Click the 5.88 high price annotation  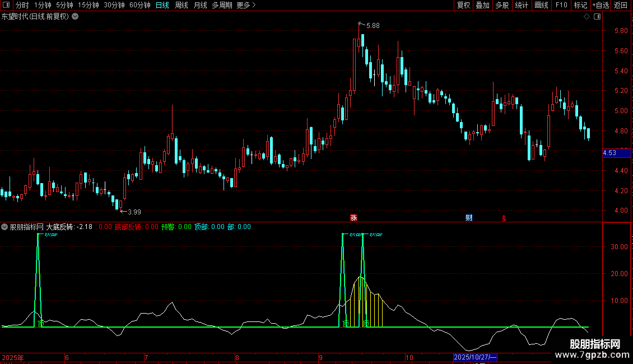[373, 26]
